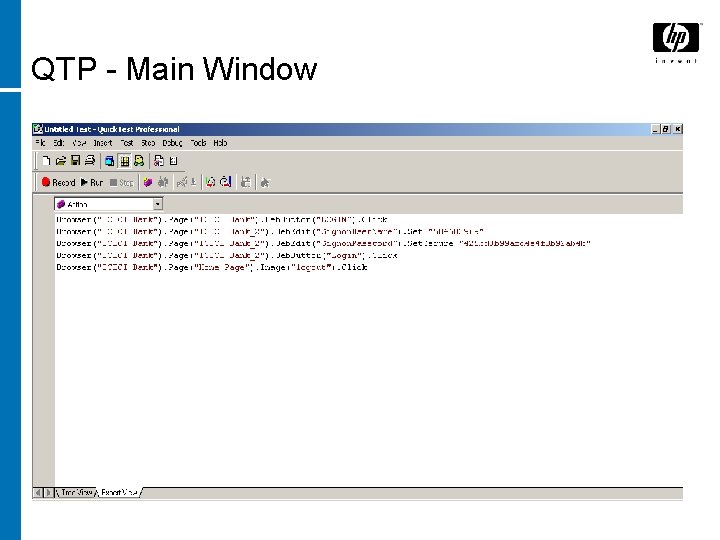Click the Object Repository documents icon

point(159,161)
